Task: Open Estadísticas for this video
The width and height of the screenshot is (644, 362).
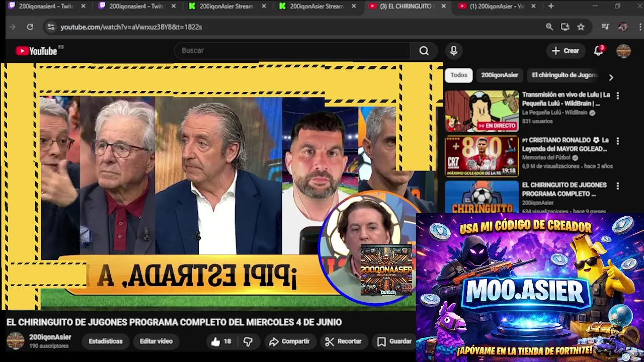Action: (x=105, y=341)
